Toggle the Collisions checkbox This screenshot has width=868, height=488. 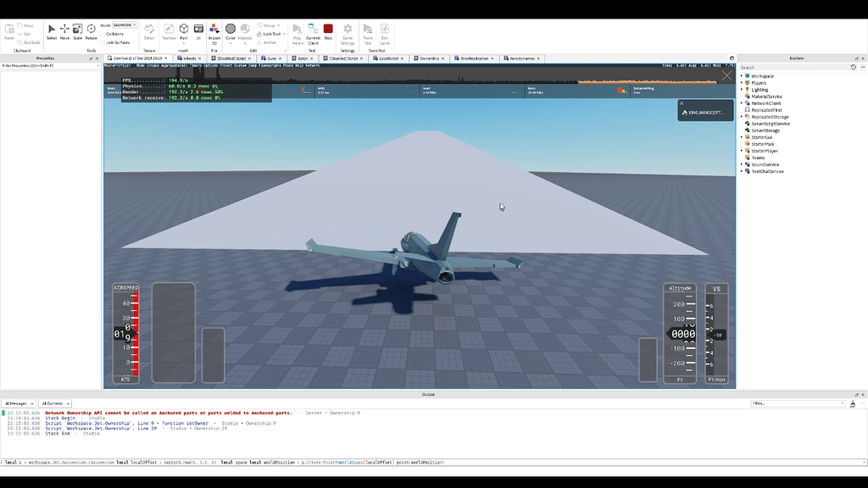[x=102, y=34]
